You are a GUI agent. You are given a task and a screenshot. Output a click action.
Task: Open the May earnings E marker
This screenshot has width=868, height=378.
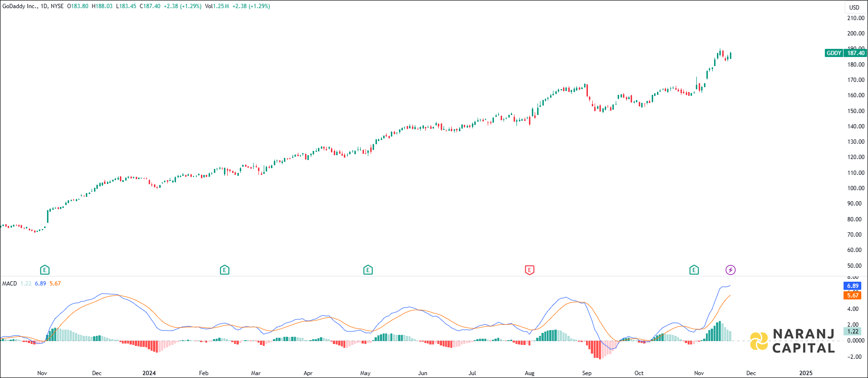(368, 270)
